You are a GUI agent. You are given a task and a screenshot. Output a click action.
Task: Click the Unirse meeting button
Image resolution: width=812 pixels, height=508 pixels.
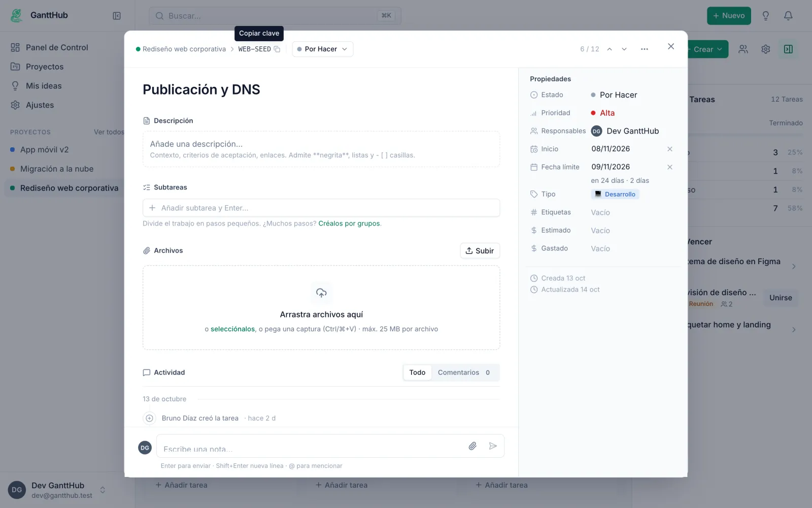[781, 298]
